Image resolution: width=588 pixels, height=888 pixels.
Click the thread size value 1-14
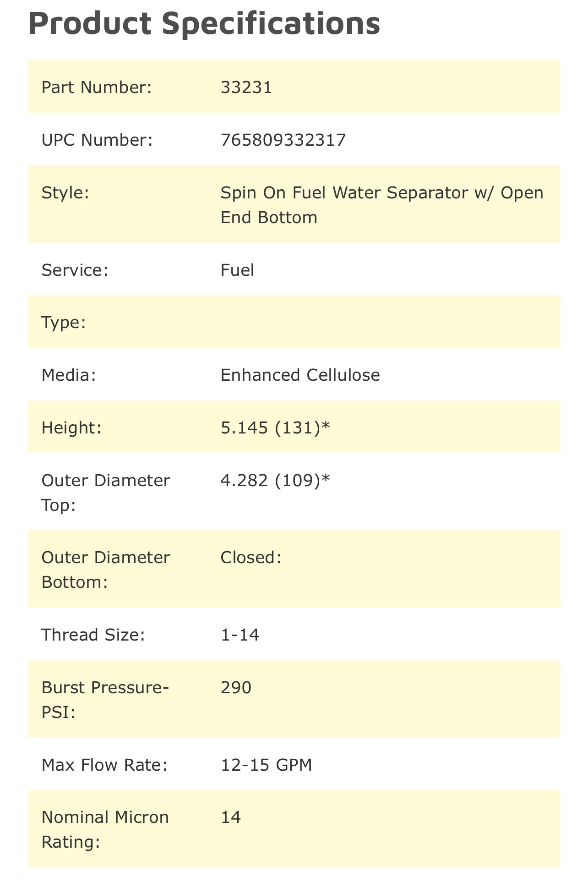240,635
